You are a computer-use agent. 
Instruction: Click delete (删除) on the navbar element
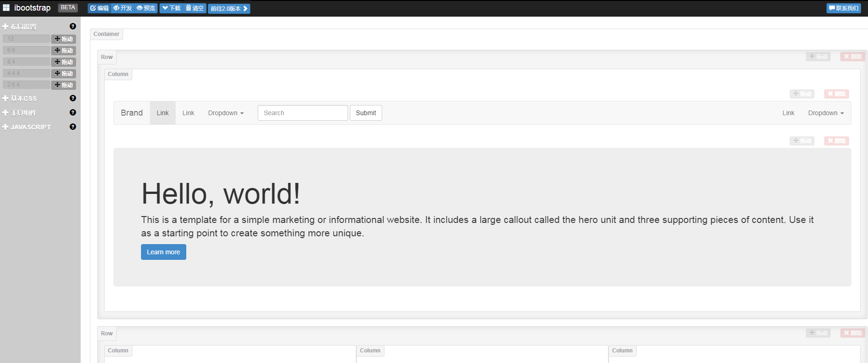(836, 94)
